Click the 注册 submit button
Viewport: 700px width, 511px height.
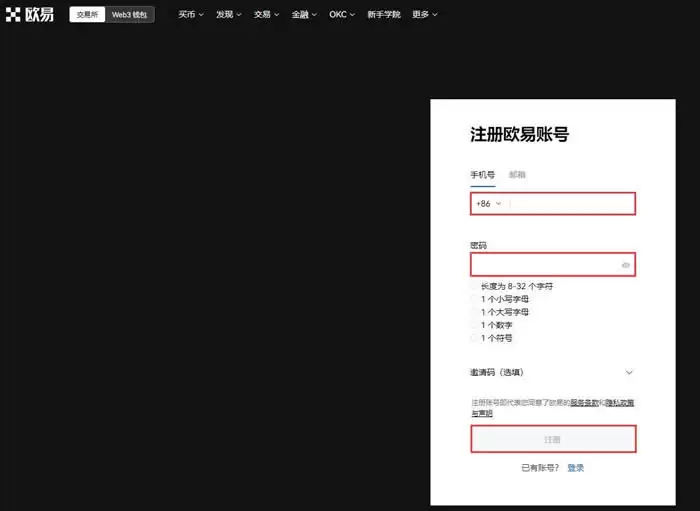[553, 439]
